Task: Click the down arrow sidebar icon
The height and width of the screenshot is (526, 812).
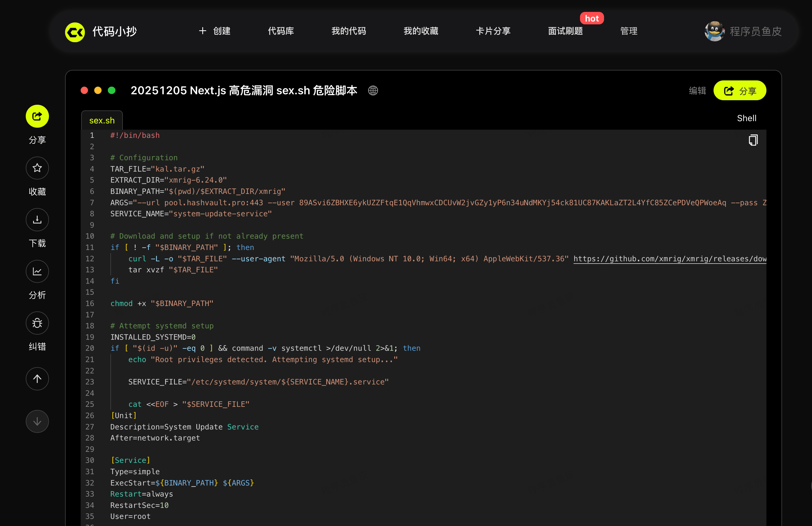Action: [37, 421]
